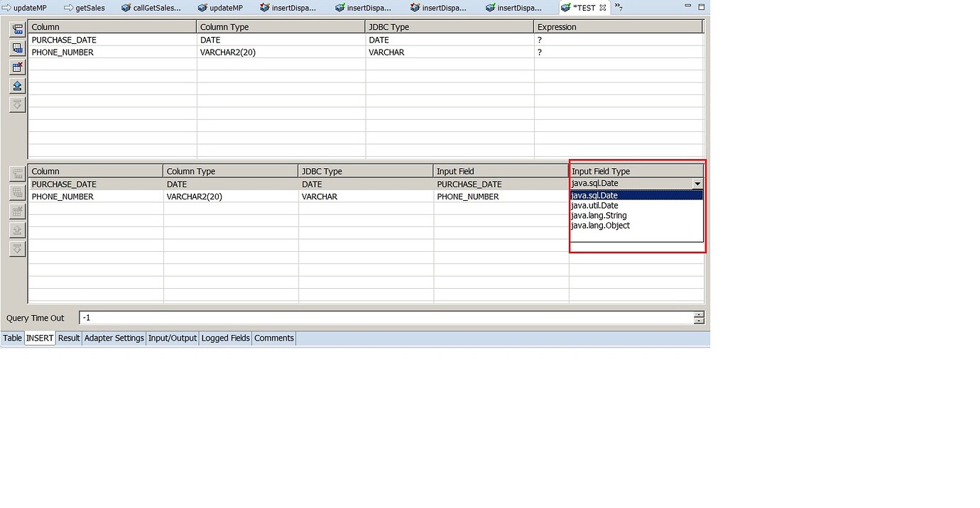The image size is (980, 508).
Task: Click the PHONE_NUMBER Column cell in the lower grid
Action: pyautogui.click(x=95, y=197)
